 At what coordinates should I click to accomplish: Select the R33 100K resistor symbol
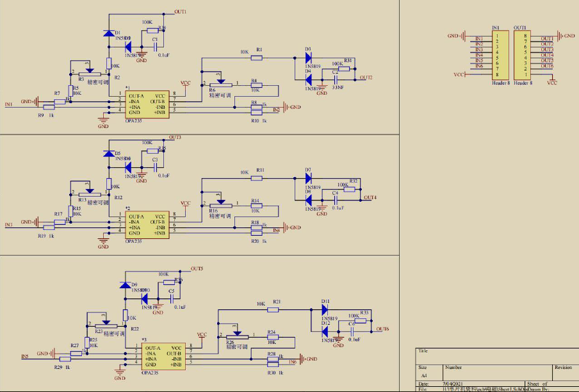pos(360,321)
